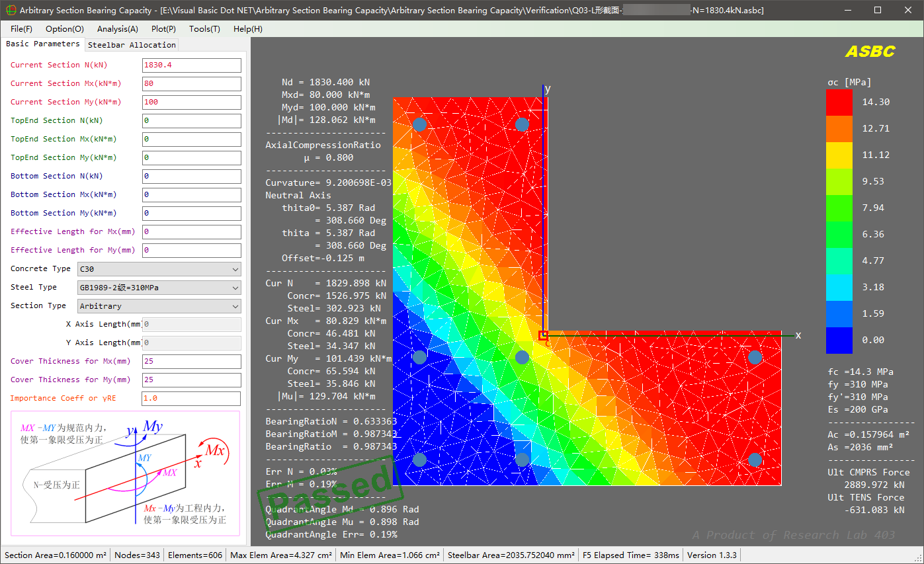Click the red 14.30 legend color swatch
The width and height of the screenshot is (924, 564).
coord(839,102)
